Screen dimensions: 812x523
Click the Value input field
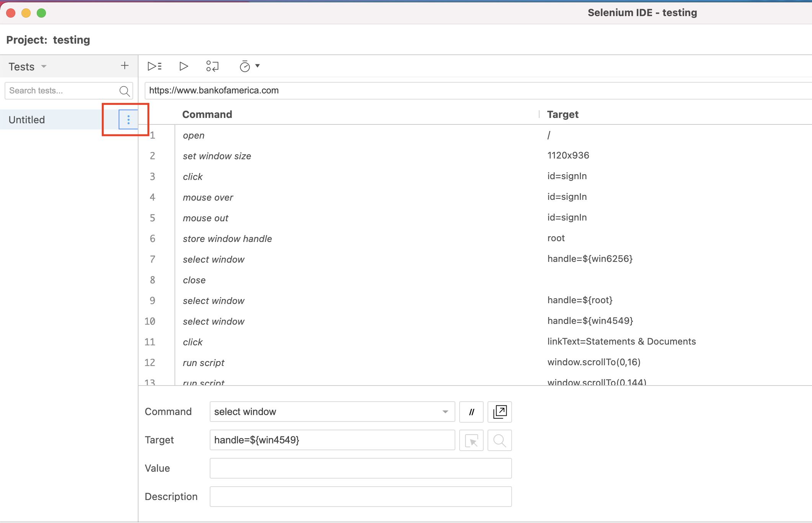click(360, 468)
